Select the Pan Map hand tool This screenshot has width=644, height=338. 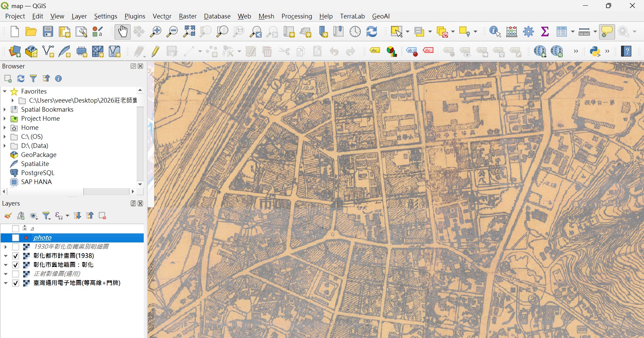pyautogui.click(x=123, y=32)
